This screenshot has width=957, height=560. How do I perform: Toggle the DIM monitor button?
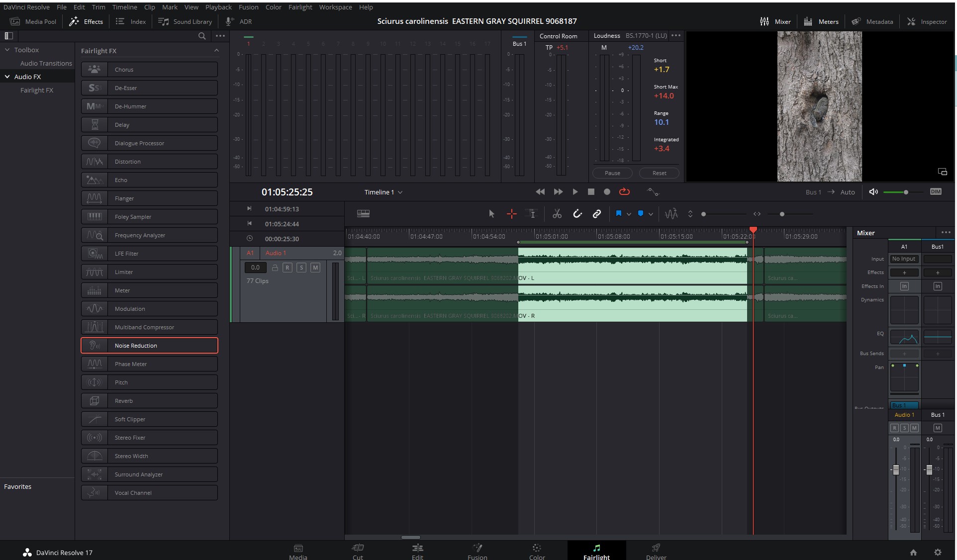(936, 192)
